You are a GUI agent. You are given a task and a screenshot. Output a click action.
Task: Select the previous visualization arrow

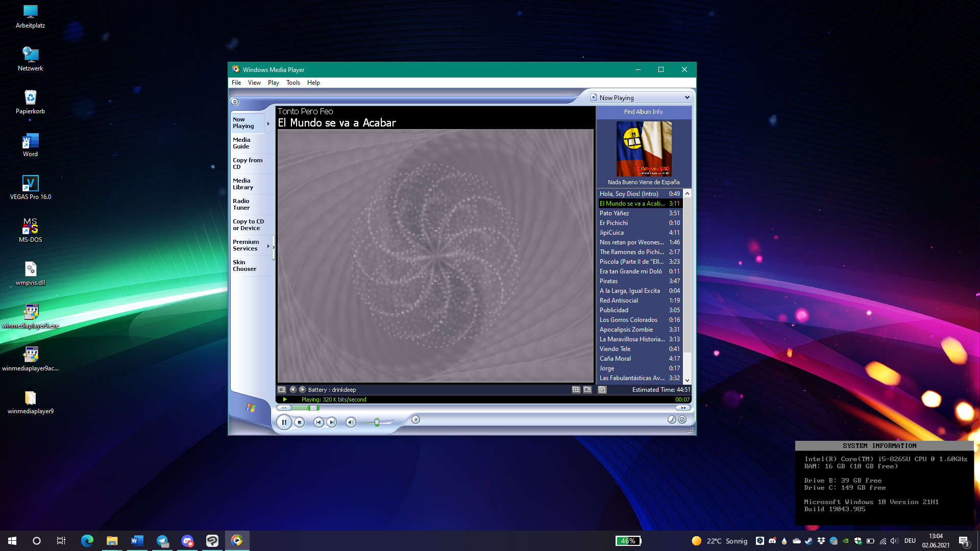coord(293,389)
